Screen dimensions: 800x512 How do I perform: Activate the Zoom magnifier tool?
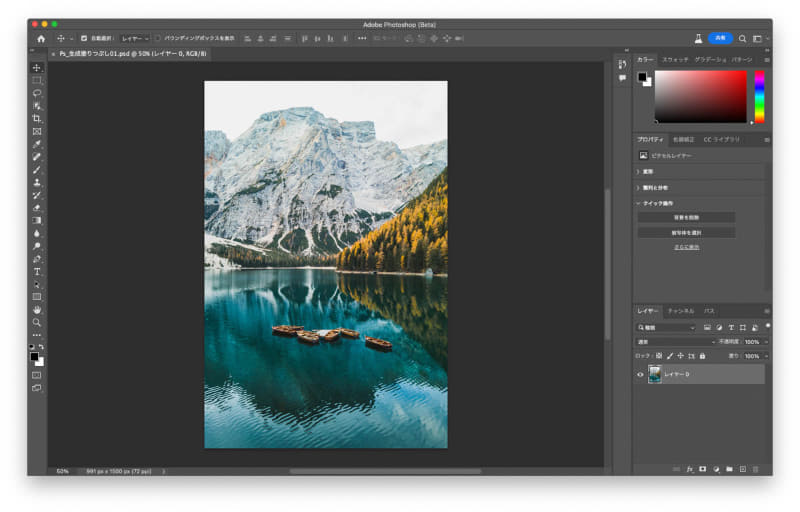coord(37,322)
